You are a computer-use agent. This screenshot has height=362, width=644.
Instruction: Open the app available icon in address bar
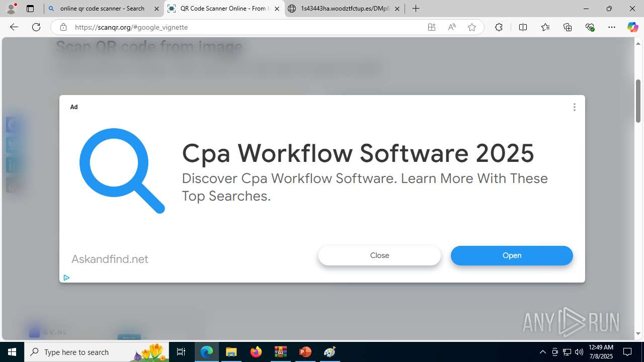pos(432,27)
